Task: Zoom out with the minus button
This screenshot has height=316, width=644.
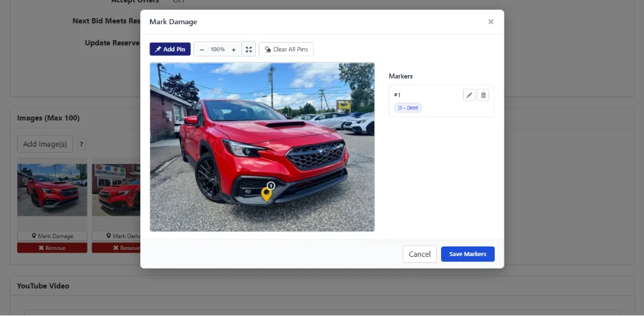Action: tap(202, 50)
